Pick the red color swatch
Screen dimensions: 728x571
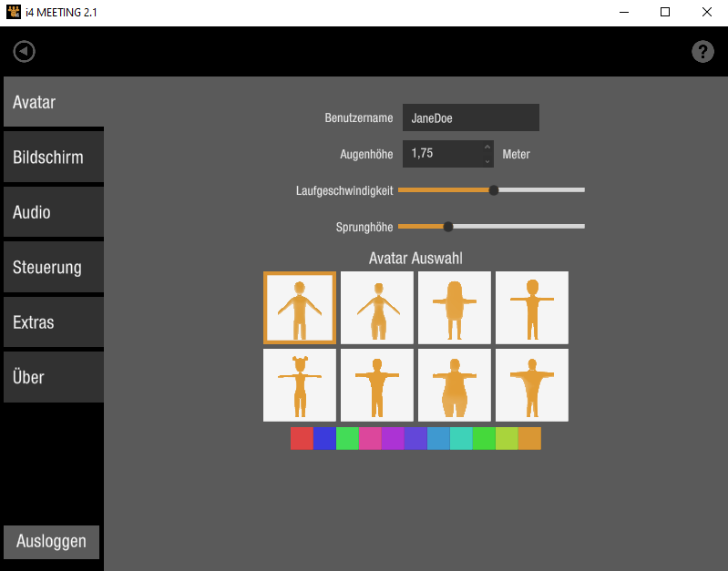click(x=302, y=438)
